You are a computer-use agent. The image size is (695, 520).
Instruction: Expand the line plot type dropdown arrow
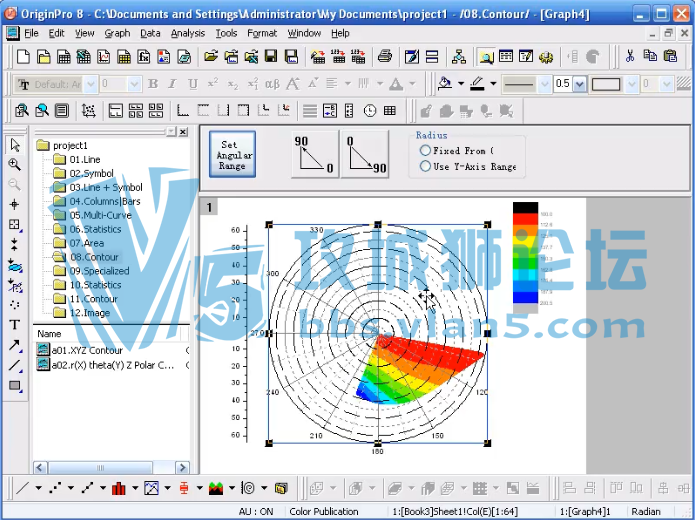coord(39,488)
